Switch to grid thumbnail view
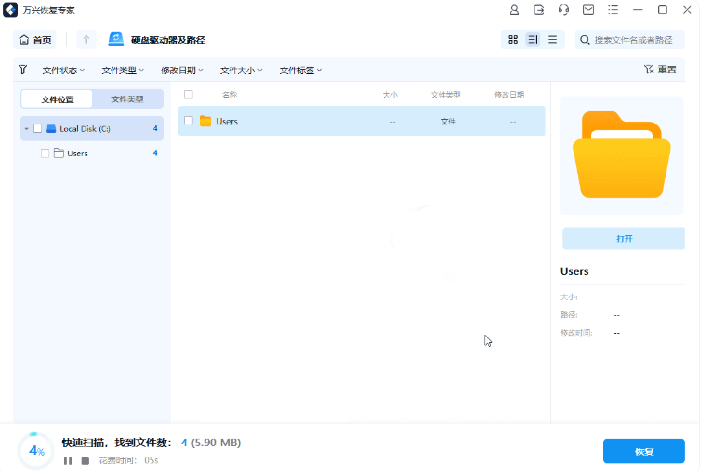Screen dimensions: 705x471 click(513, 40)
